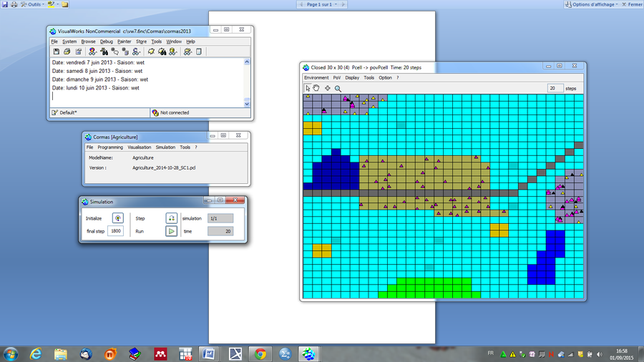Click the Default* status in VisualWorks
The image size is (644, 362).
tap(100, 112)
